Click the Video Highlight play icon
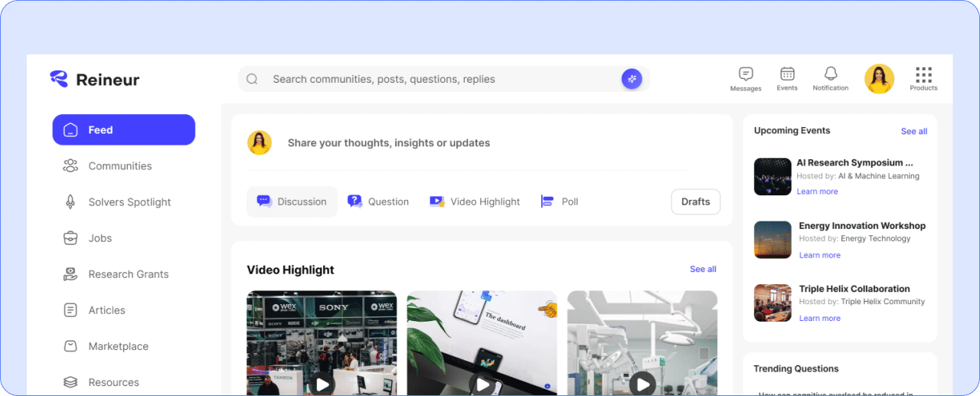Screen dimensions: 980x396 [437, 201]
